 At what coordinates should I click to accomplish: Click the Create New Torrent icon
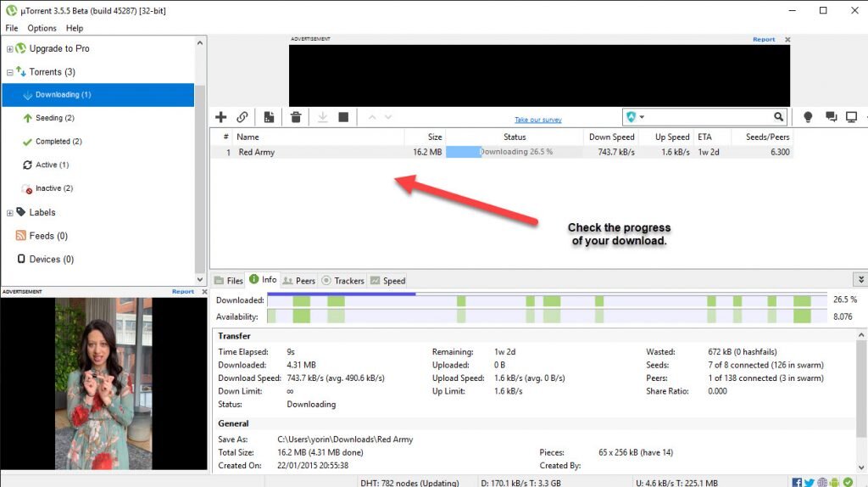(269, 117)
